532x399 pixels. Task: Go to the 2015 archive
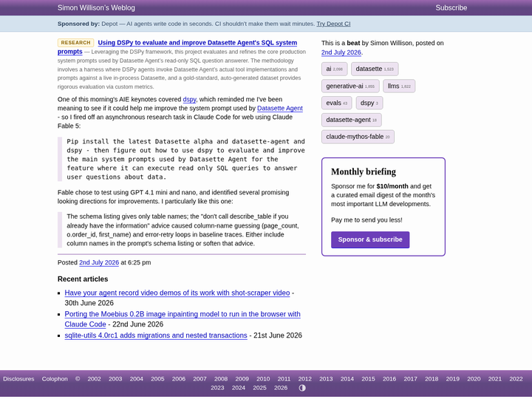(x=368, y=378)
